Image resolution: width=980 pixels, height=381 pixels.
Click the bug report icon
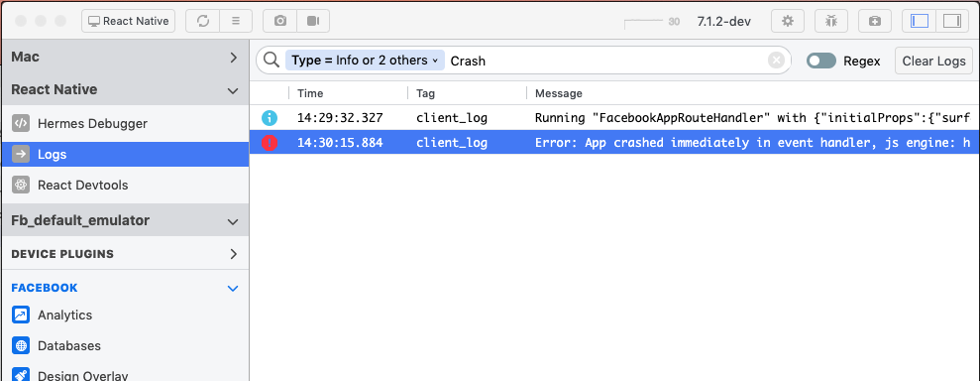831,21
